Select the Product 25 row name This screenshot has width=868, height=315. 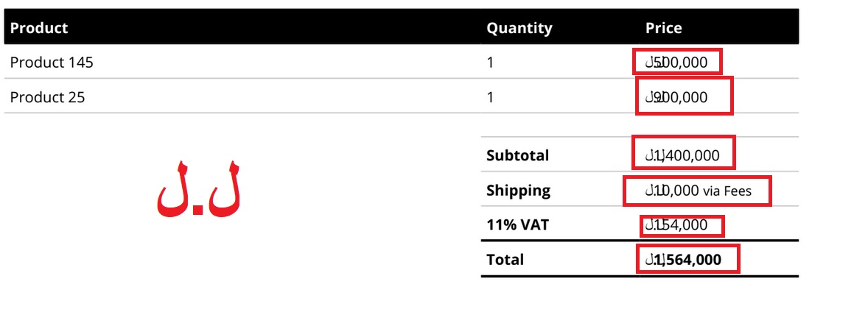tap(48, 97)
